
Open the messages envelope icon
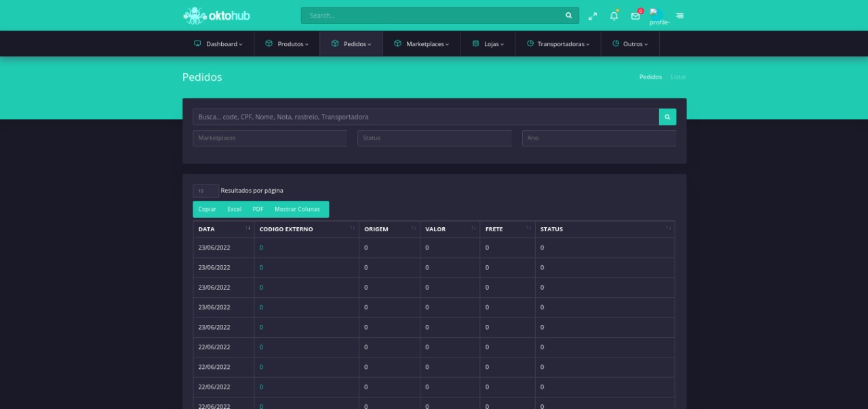point(635,16)
